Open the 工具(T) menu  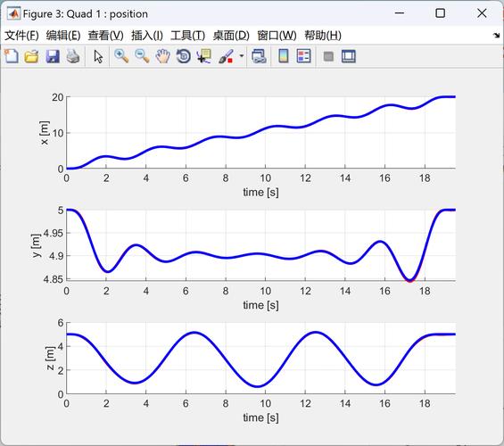tap(187, 36)
